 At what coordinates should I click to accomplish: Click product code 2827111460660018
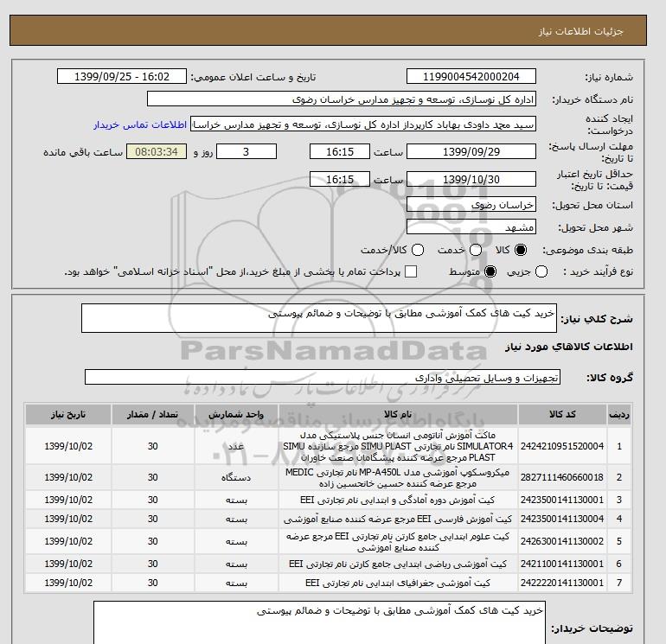(562, 477)
